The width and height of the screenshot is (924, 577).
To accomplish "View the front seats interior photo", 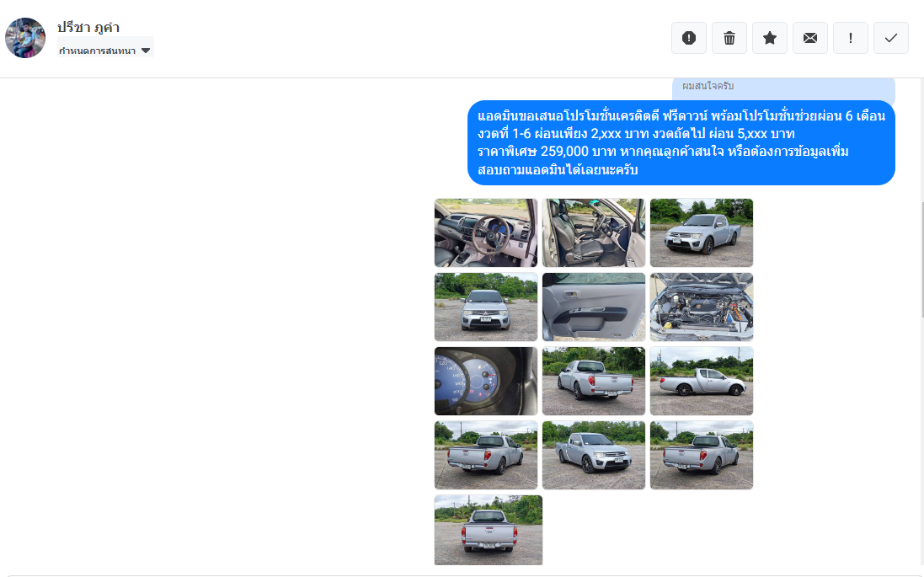I will pyautogui.click(x=594, y=232).
